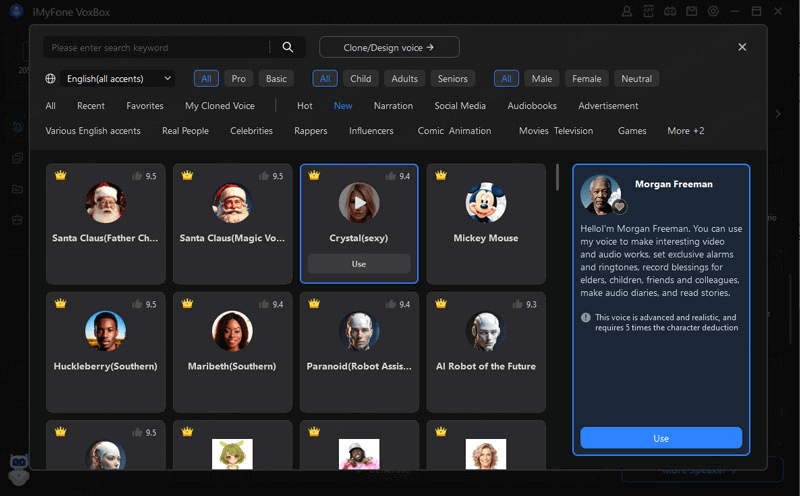The height and width of the screenshot is (496, 800).
Task: Favorite Morgan Freeman with heart icon
Action: click(619, 207)
